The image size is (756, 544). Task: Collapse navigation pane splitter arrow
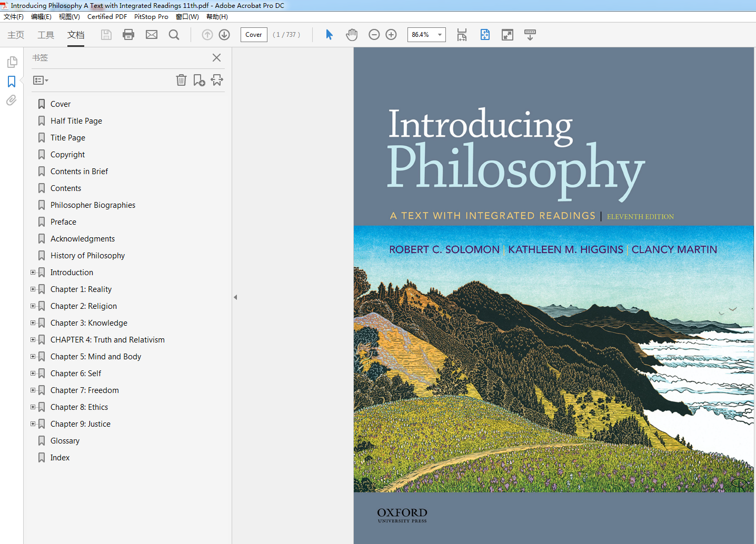pyautogui.click(x=235, y=297)
